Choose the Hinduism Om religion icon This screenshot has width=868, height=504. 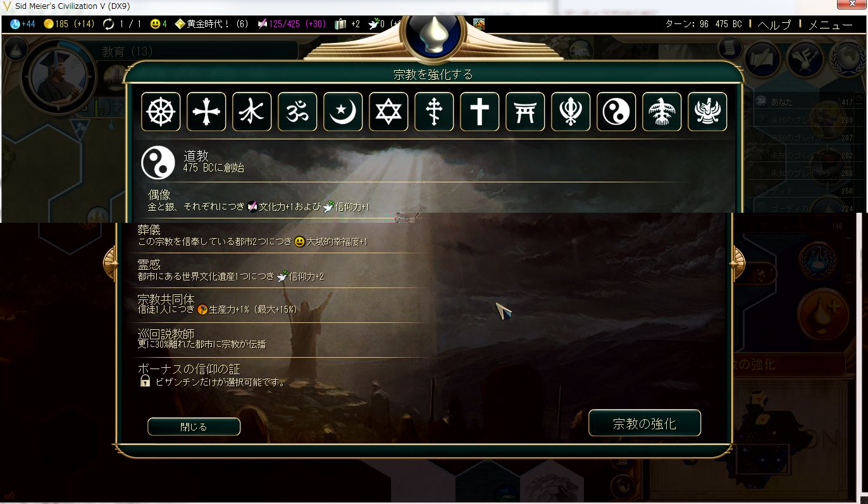click(297, 112)
